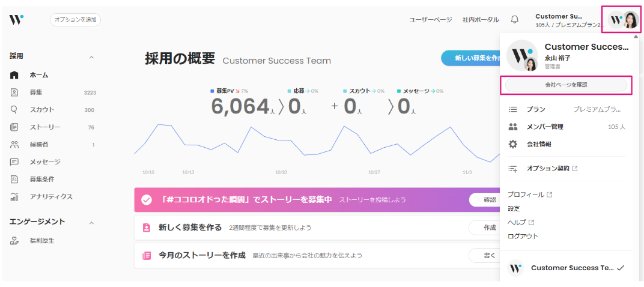
Task: Click the メッセージ chat icon
Action: 14,162
